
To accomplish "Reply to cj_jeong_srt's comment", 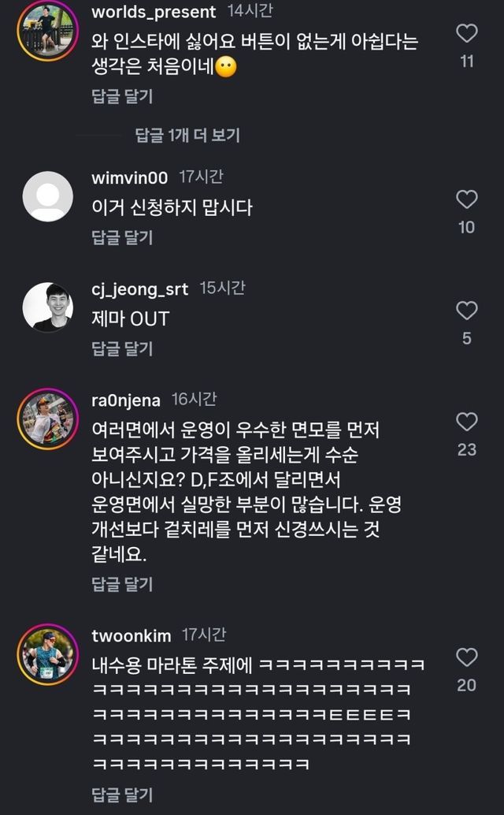I will pyautogui.click(x=122, y=348).
